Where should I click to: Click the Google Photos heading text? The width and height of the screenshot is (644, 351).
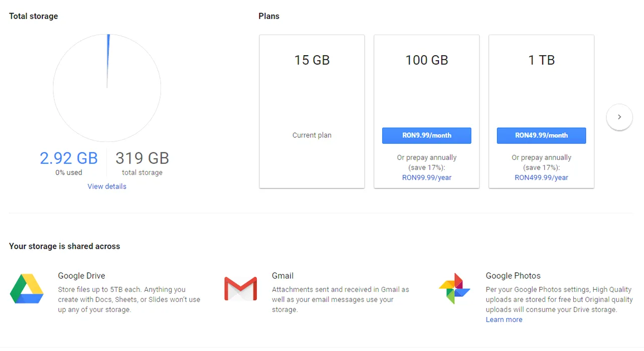pos(513,276)
